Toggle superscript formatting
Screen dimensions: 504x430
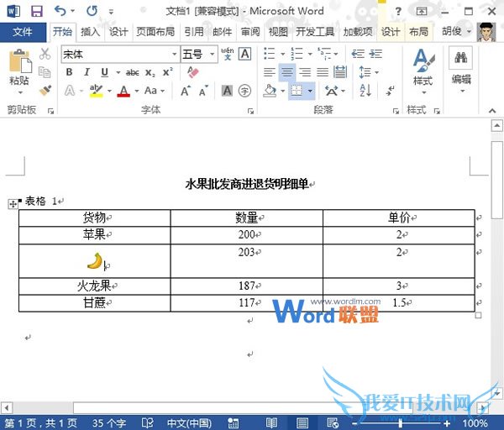point(167,72)
